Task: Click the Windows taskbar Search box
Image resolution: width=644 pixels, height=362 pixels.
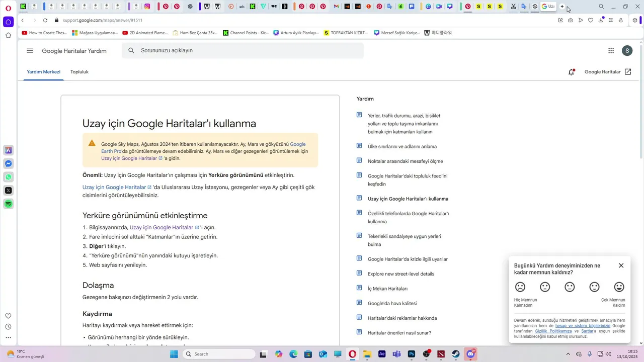Action: click(x=218, y=354)
